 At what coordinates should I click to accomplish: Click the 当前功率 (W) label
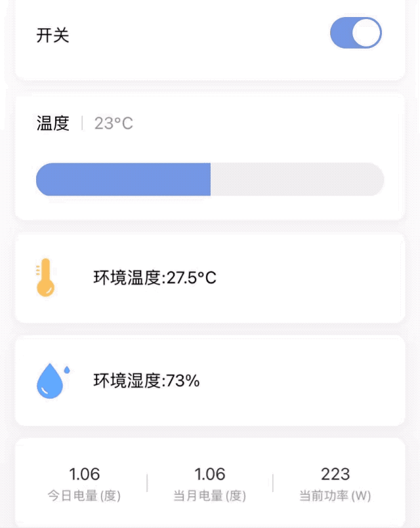coord(335,496)
